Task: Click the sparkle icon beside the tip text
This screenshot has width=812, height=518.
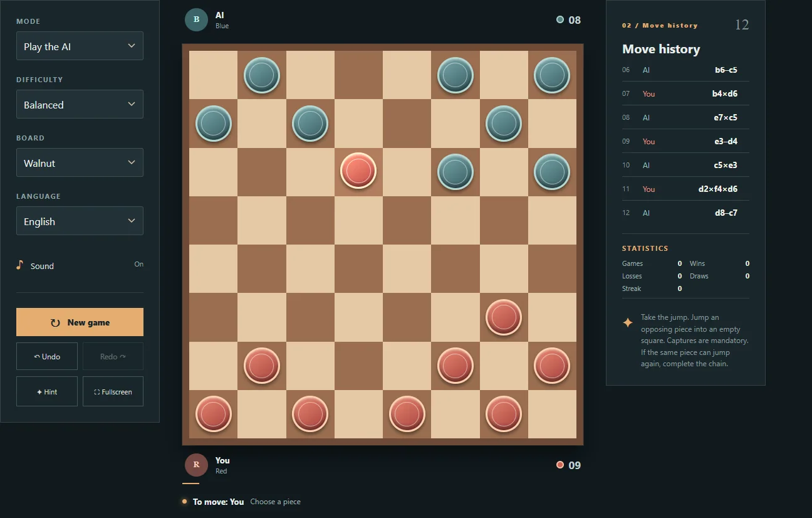Action: (x=627, y=322)
